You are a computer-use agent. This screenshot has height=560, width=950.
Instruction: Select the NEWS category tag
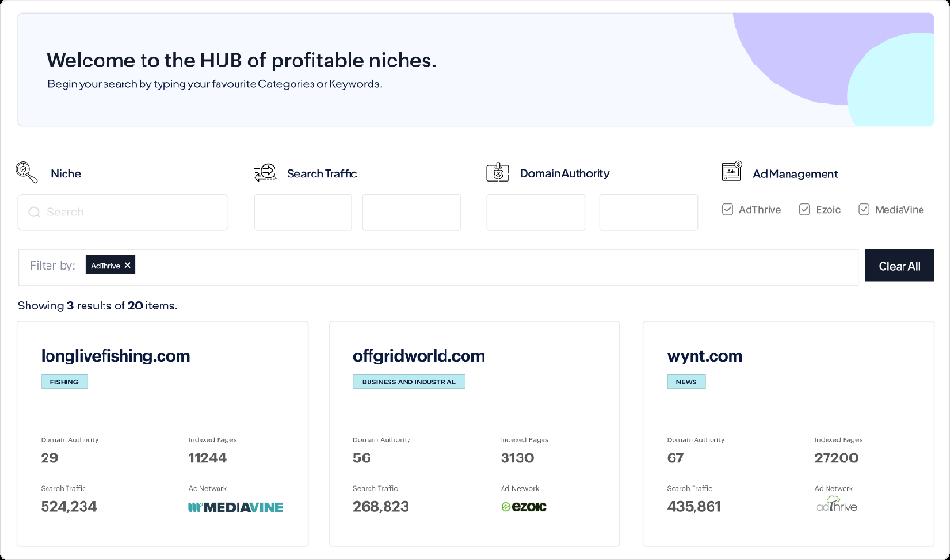685,382
